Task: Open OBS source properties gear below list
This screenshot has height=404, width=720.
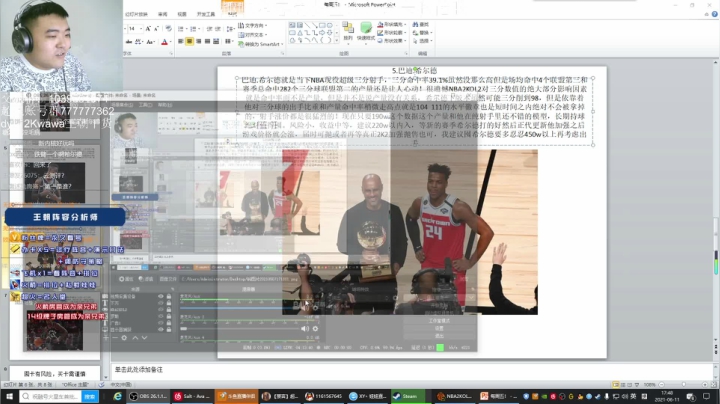Action: click(x=124, y=337)
